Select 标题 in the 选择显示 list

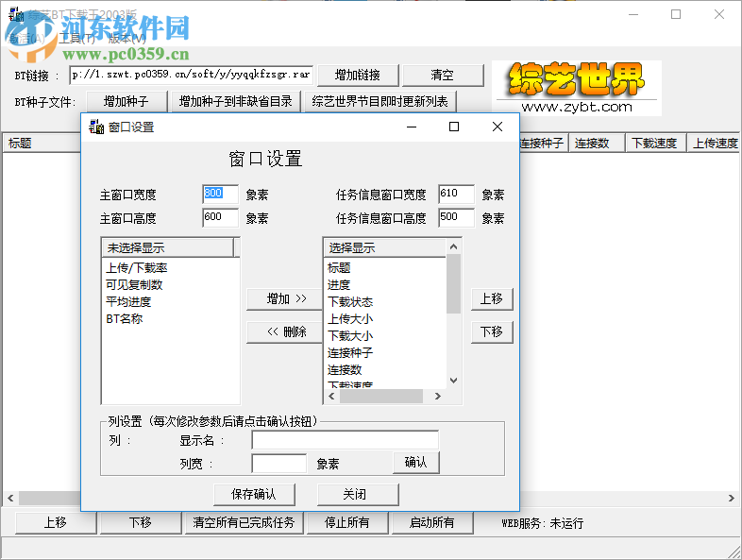coord(339,268)
